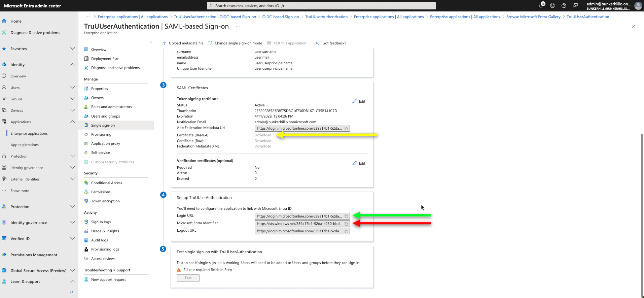Expand External Identities section

72,179
